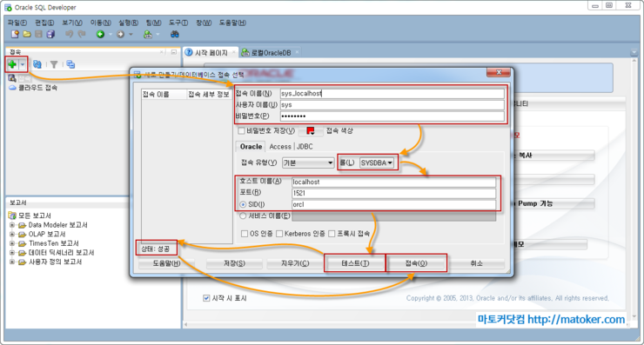644x345 pixels.
Task: Open the 보기 menu
Action: [x=72, y=23]
